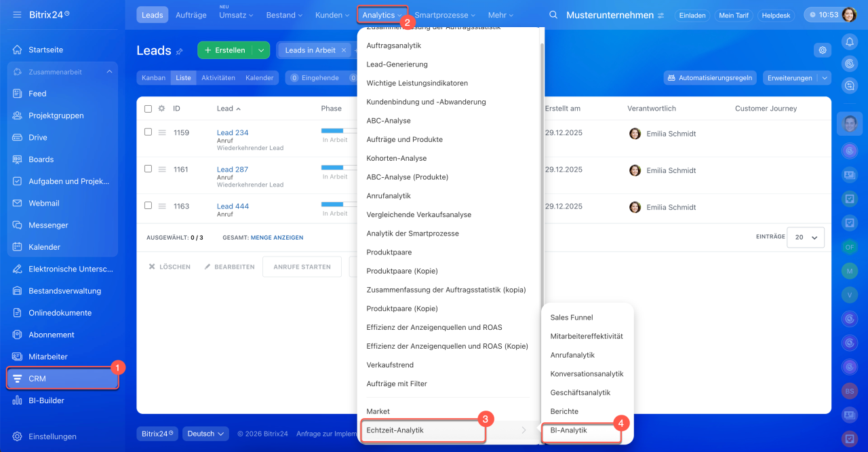Expand the Kunden menu dropdown
868x452 pixels.
click(x=332, y=15)
